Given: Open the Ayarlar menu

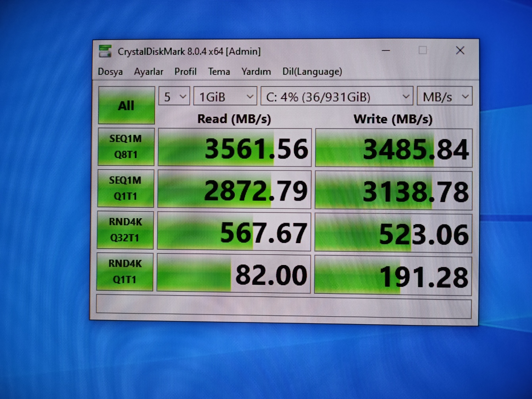Looking at the screenshot, I should [149, 72].
